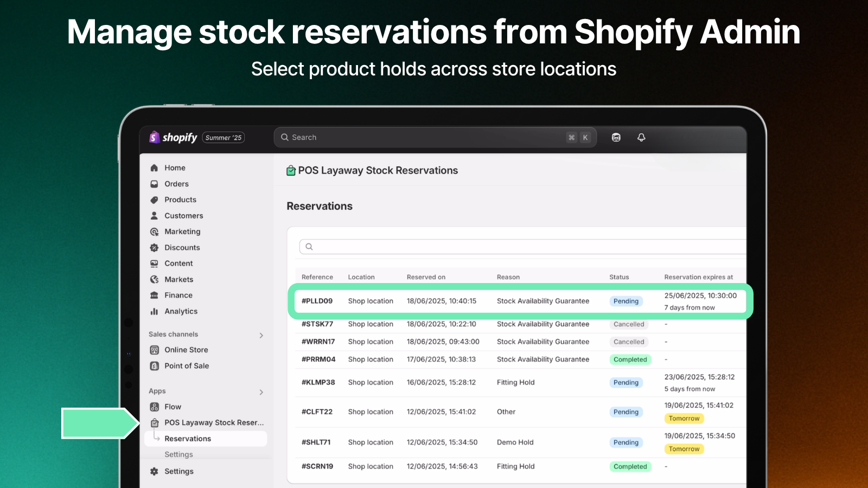Click the Settings gear icon
Image resolution: width=868 pixels, height=488 pixels.
pos(154,472)
